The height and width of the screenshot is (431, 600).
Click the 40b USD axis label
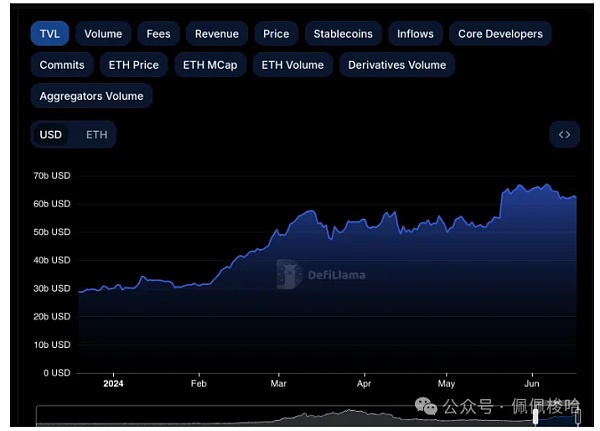click(x=52, y=260)
